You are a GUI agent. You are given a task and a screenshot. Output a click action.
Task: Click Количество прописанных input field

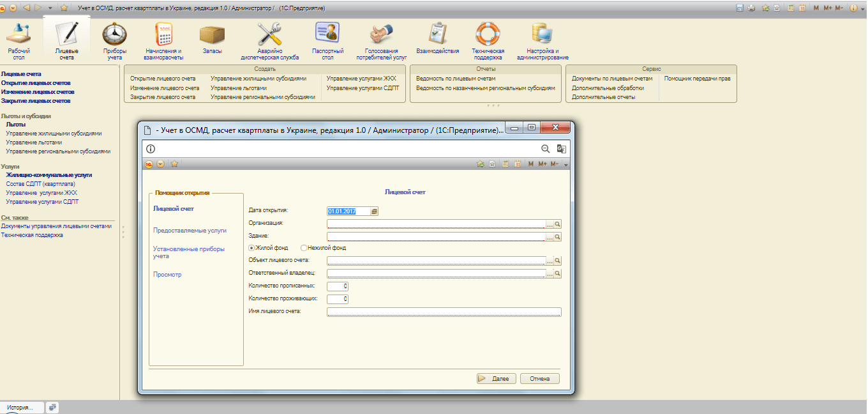tap(338, 286)
